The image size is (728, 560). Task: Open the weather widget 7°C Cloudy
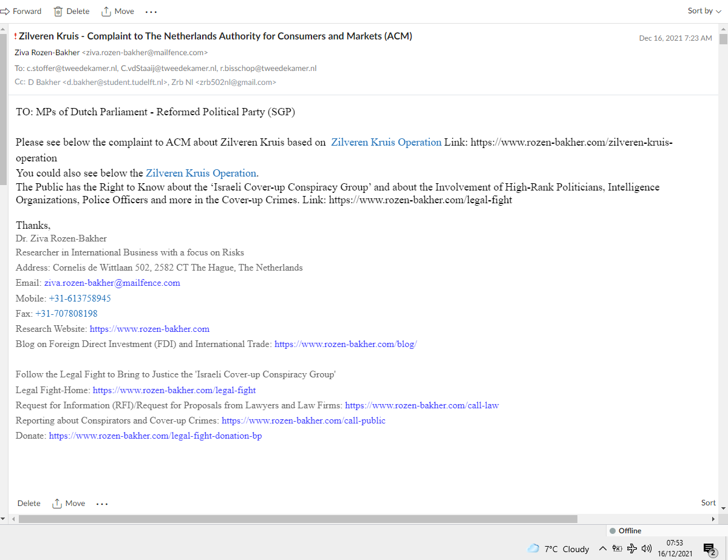pos(558,549)
